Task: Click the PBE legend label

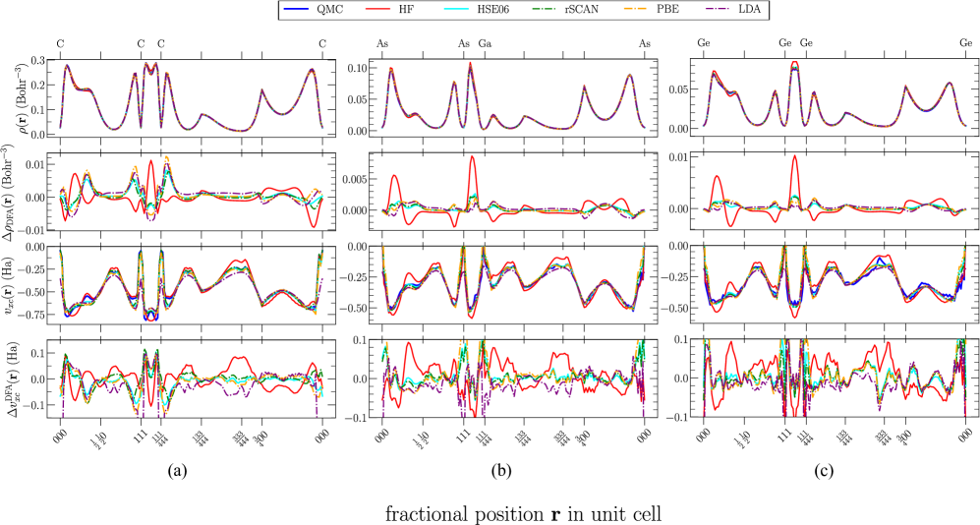Action: [x=667, y=10]
